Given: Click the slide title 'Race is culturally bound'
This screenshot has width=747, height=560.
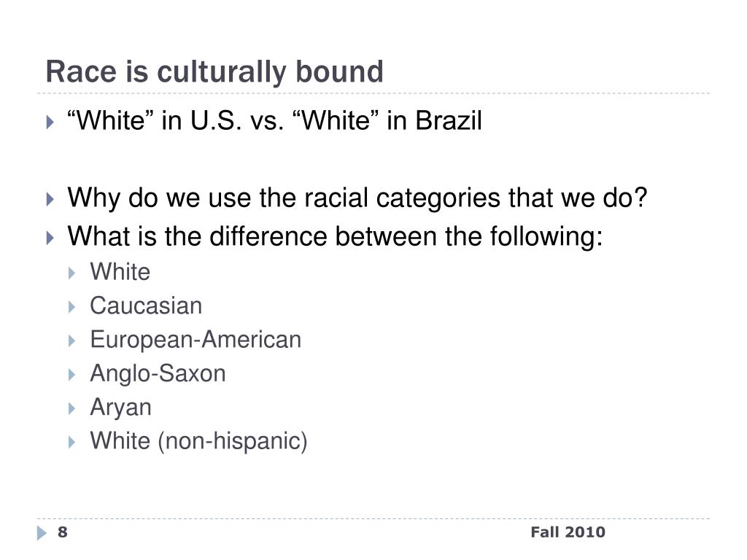Looking at the screenshot, I should (214, 72).
